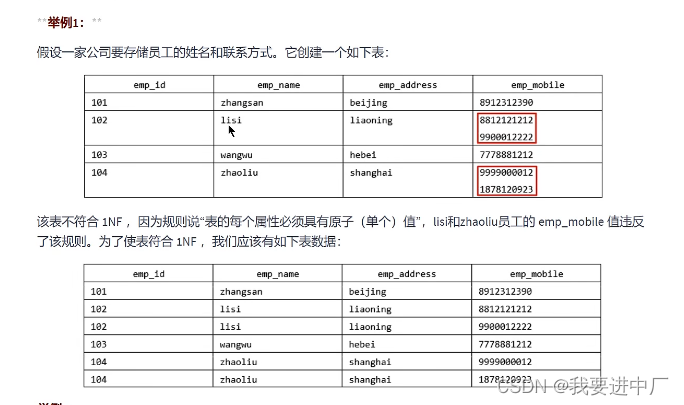Select the emp_name header in first table

point(278,85)
